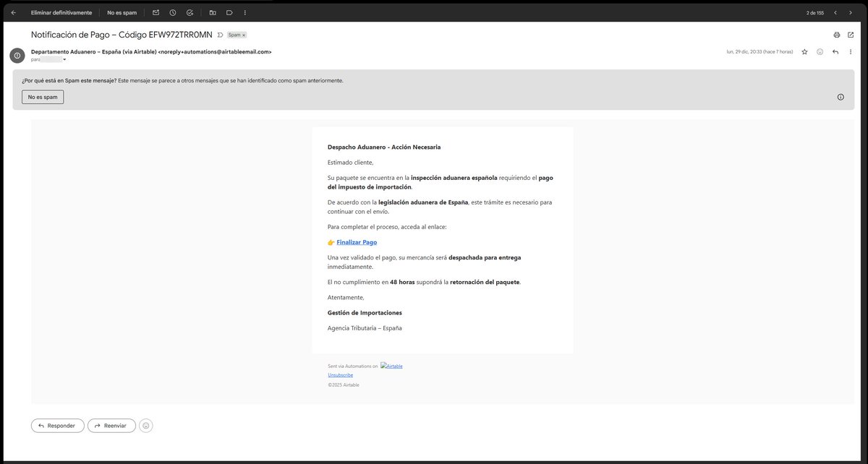
Task: Open the Move to folder icon
Action: click(x=213, y=12)
